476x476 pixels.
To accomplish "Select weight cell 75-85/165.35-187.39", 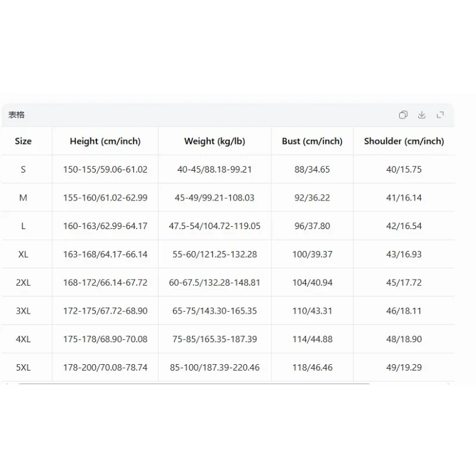I will point(215,339).
